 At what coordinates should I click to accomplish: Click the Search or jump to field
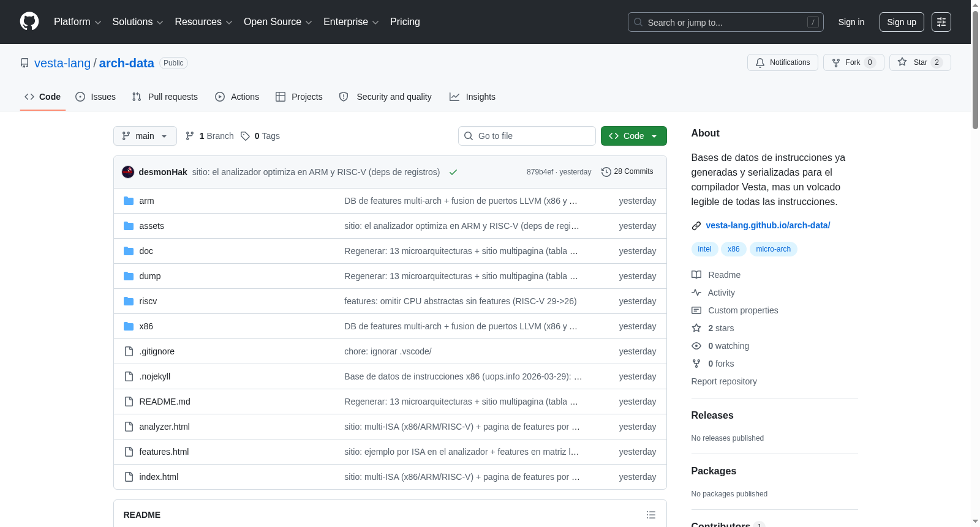tap(726, 22)
